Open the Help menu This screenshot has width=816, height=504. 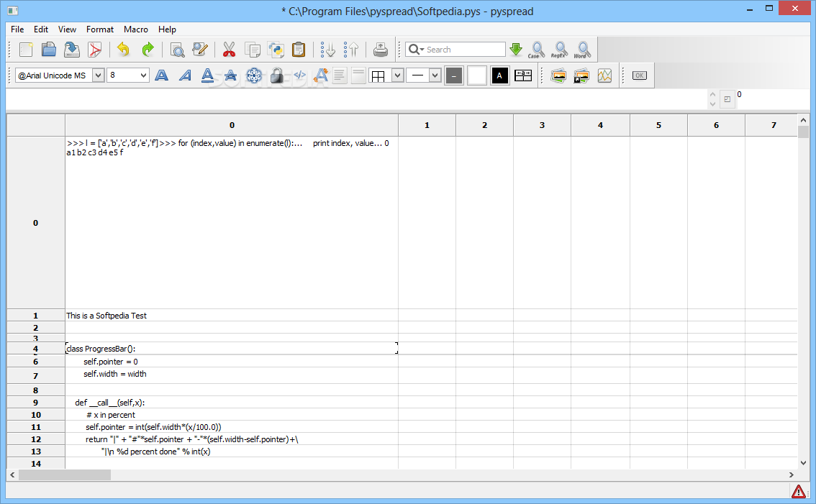pyautogui.click(x=167, y=29)
